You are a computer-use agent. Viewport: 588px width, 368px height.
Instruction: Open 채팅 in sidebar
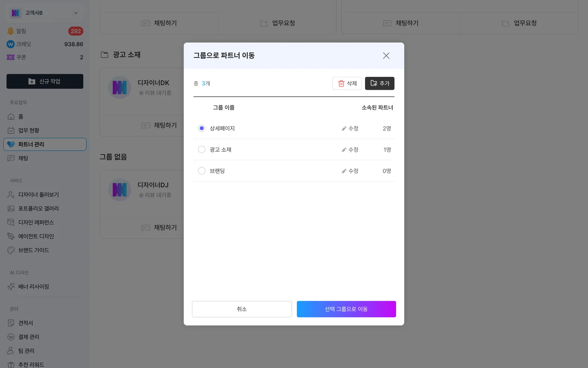pos(45,158)
